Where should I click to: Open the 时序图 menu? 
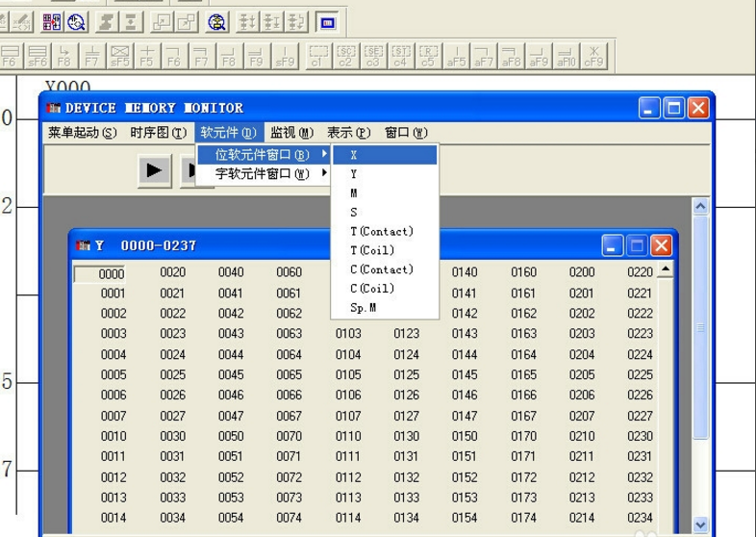point(158,133)
